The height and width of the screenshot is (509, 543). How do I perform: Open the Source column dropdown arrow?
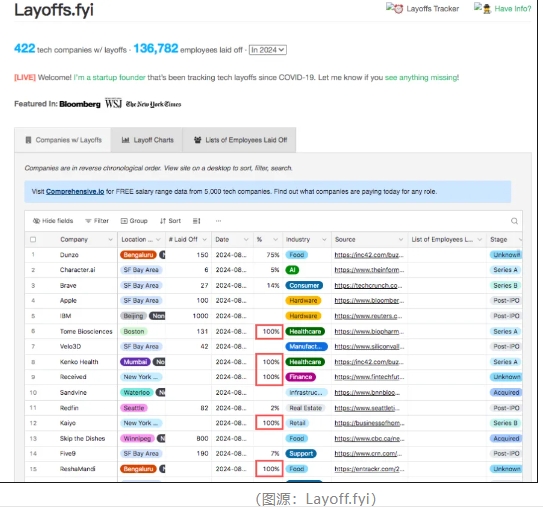click(401, 240)
